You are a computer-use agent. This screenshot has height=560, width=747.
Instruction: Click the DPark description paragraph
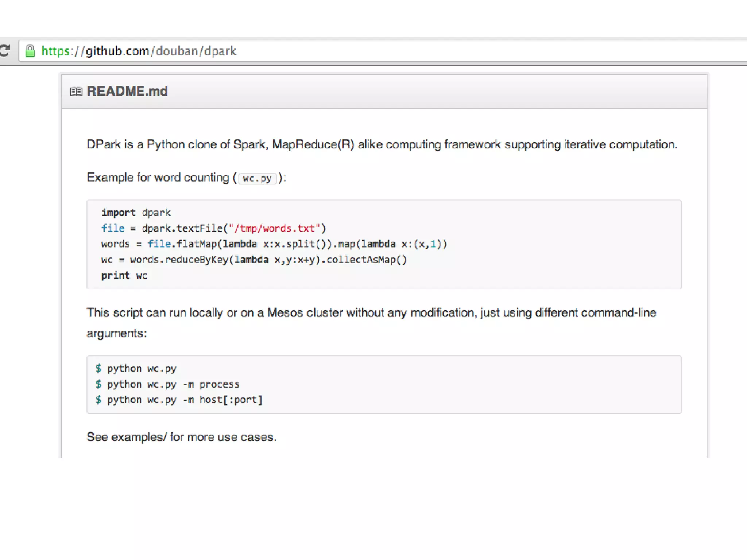click(x=382, y=144)
